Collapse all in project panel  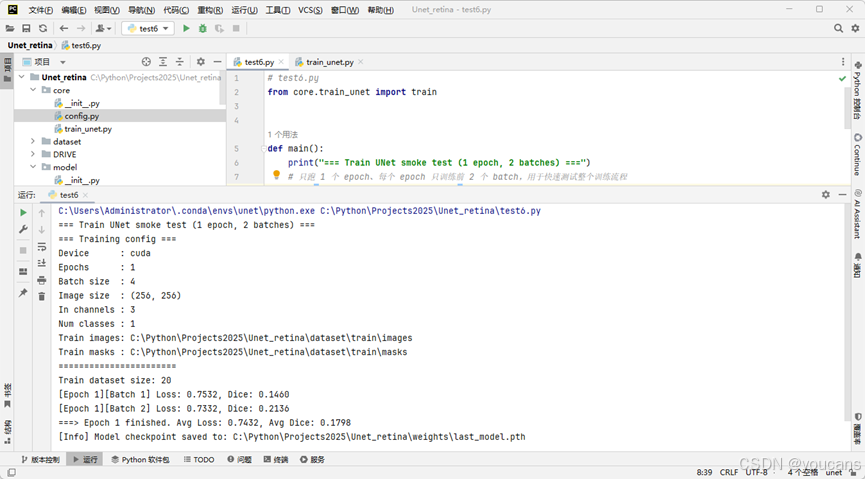pyautogui.click(x=179, y=62)
